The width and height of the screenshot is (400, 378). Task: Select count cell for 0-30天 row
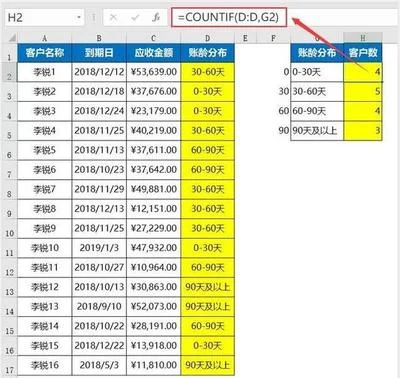pyautogui.click(x=363, y=72)
